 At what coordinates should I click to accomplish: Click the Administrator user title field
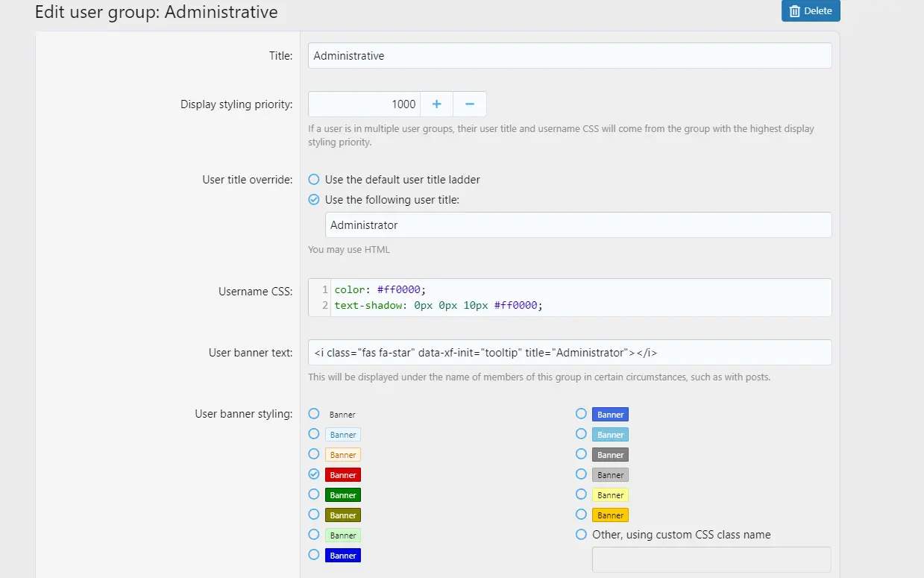click(578, 225)
